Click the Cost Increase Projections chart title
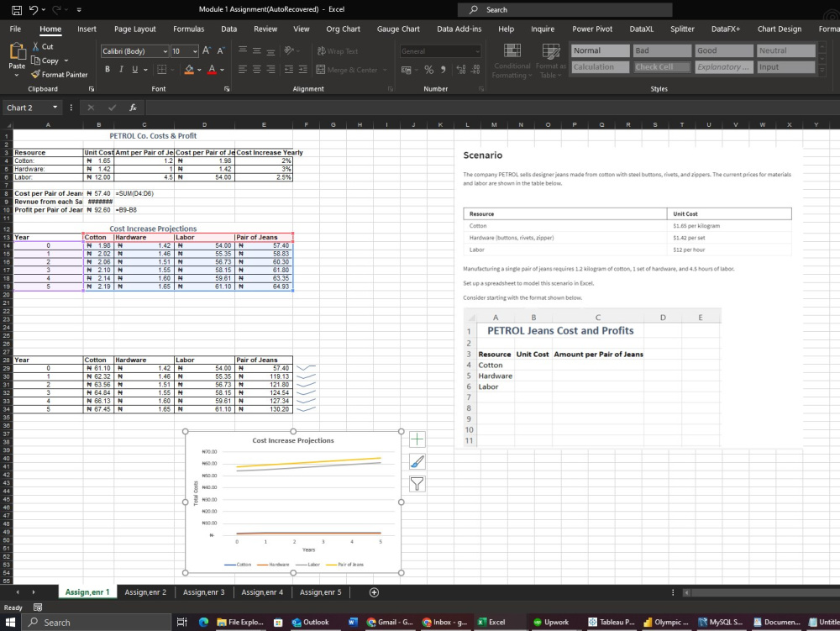This screenshot has width=840, height=631. coord(293,440)
